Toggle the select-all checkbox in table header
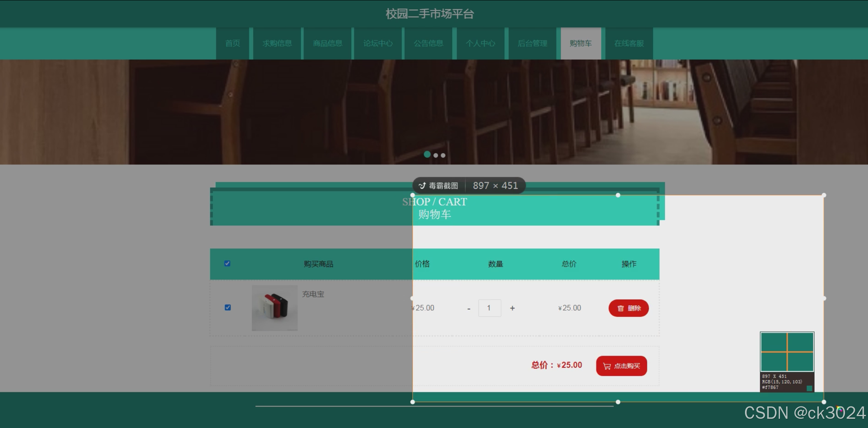 tap(227, 263)
